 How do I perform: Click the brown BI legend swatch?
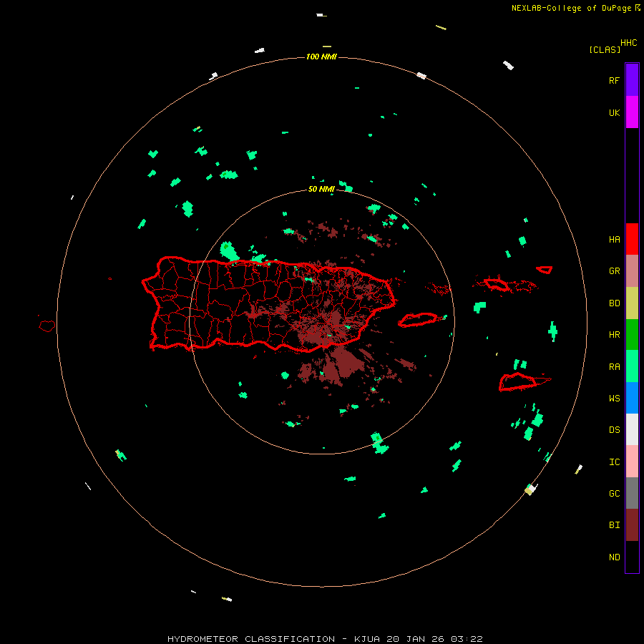632,525
